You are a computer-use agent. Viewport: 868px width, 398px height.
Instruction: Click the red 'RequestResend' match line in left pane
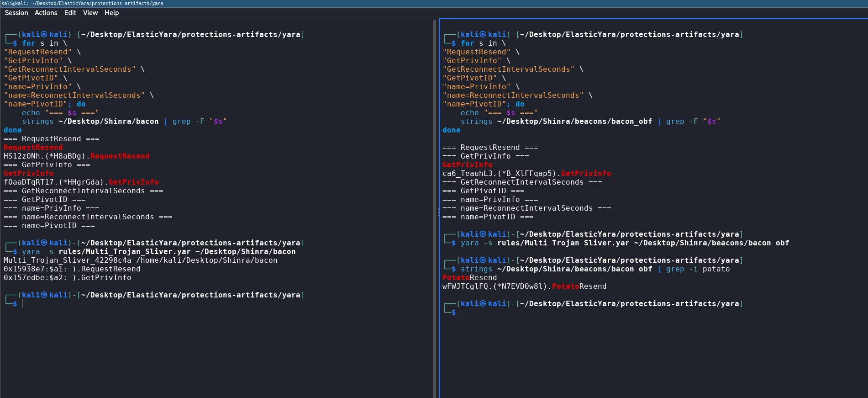click(x=33, y=148)
